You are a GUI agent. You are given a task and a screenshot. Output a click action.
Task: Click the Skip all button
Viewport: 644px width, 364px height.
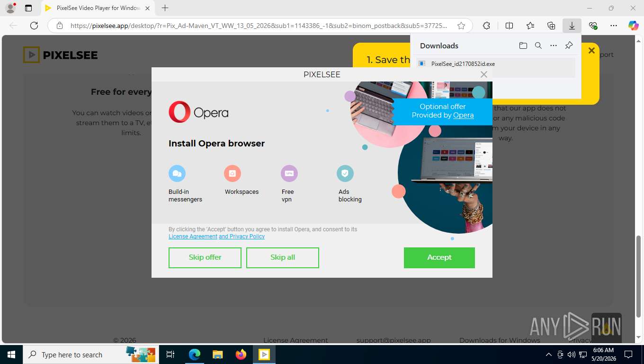point(283,257)
